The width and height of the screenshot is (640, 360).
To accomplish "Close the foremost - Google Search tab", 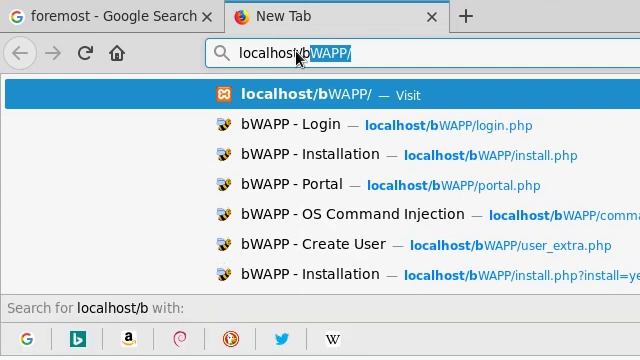I will pyautogui.click(x=207, y=17).
